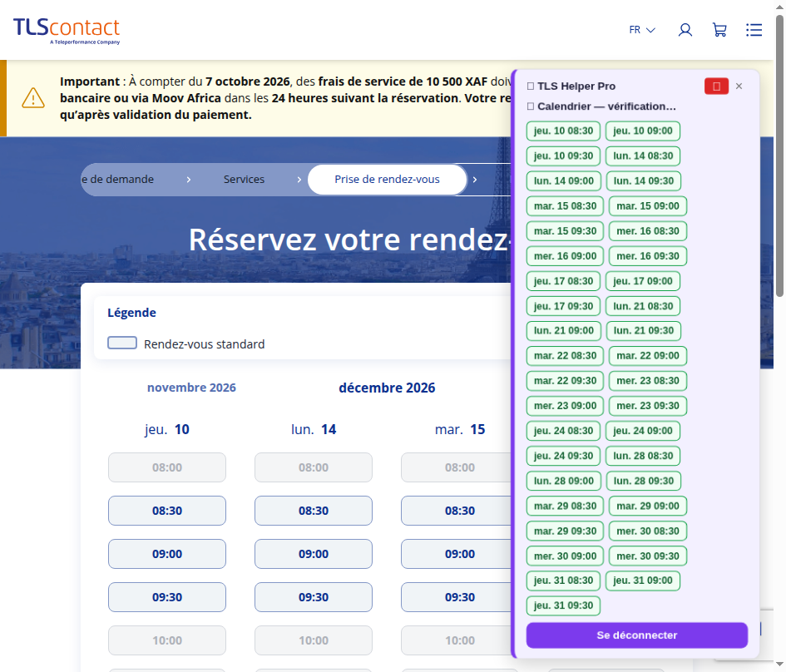Click helper chip mar. 22 09:00
The height and width of the screenshot is (672, 786).
(648, 356)
